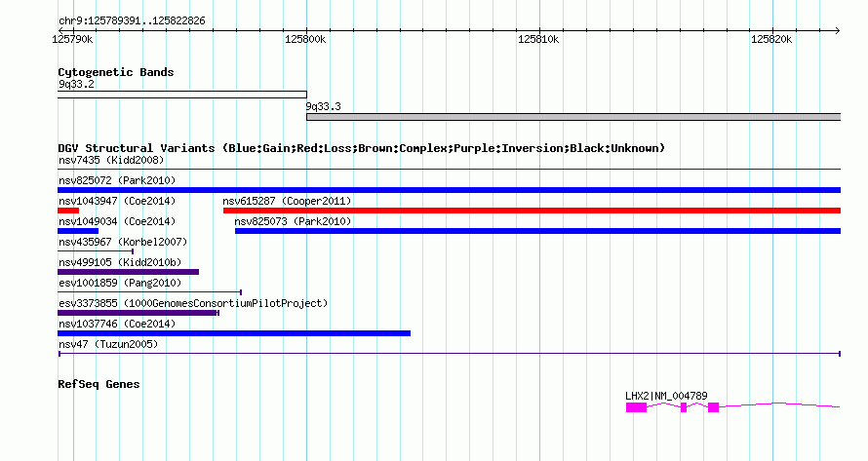Viewport: 868px width, 461px height.
Task: Click the 125820k ruler tick label
Action: click(771, 39)
